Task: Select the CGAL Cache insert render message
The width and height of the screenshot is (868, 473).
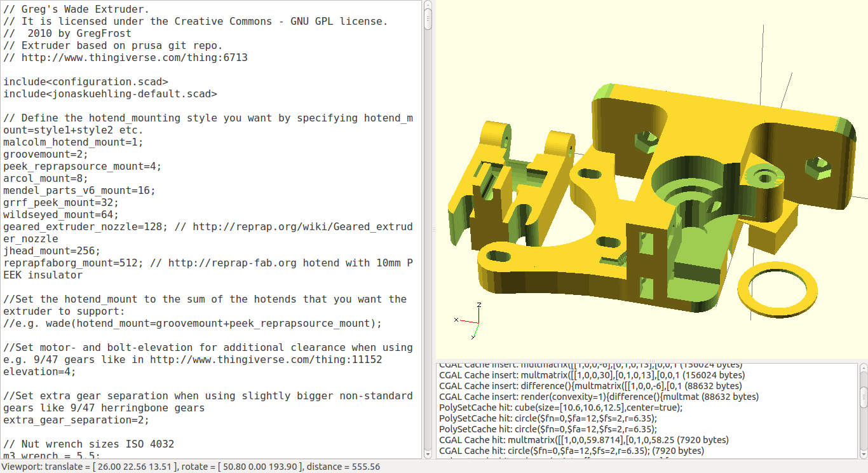Action: coord(597,397)
